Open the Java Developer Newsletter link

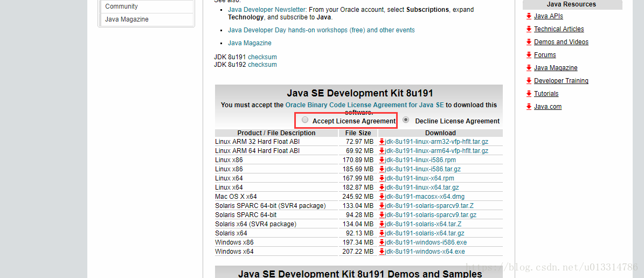click(267, 10)
